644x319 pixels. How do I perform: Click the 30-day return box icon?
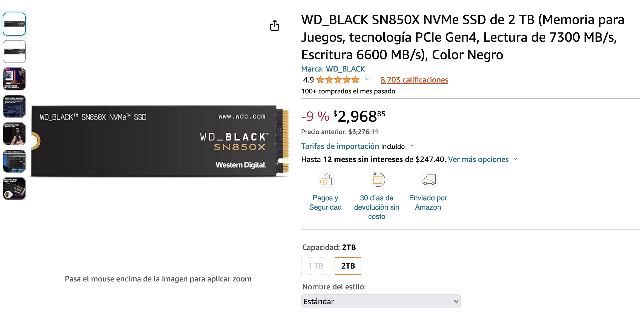pos(378,180)
